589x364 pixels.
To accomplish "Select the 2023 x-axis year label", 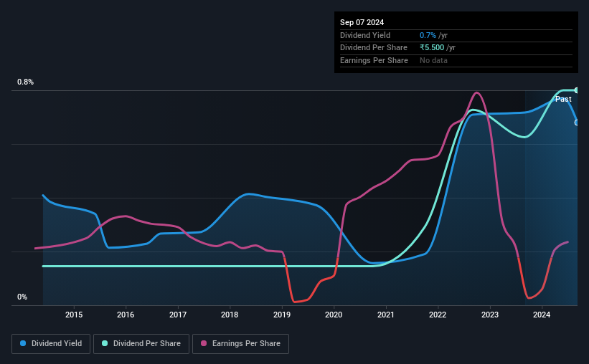I will 490,315.
